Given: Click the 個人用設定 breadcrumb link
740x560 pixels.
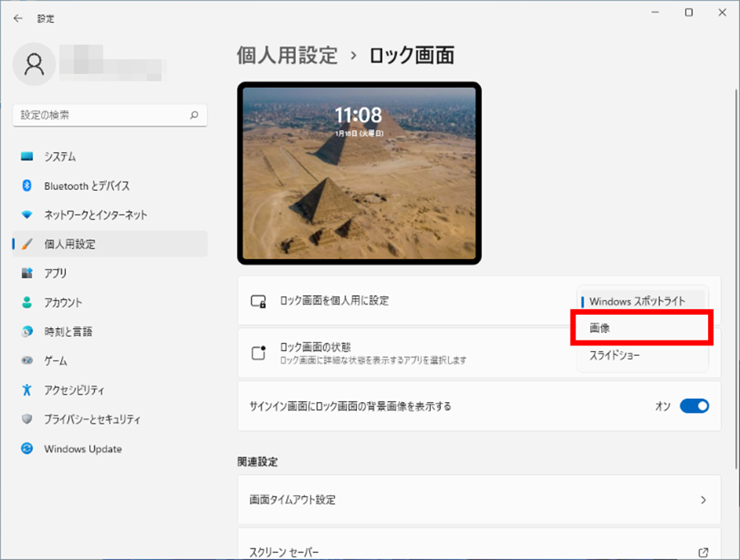Looking at the screenshot, I should pos(287,55).
